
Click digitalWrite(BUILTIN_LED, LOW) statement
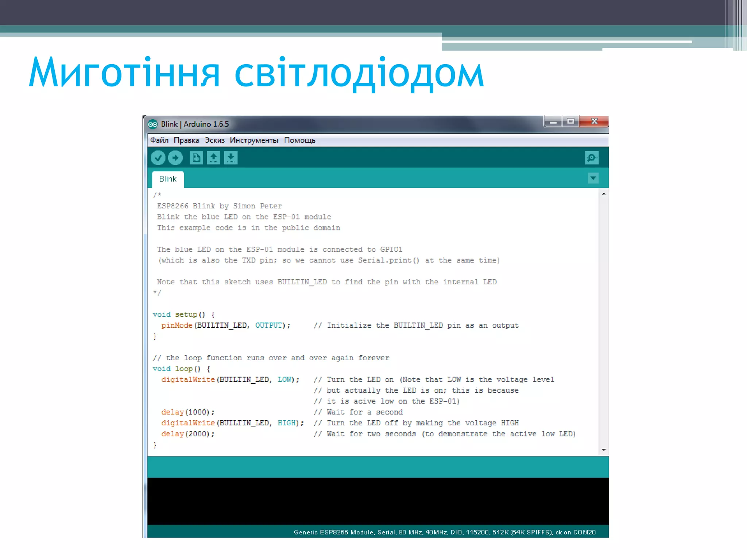coord(230,380)
